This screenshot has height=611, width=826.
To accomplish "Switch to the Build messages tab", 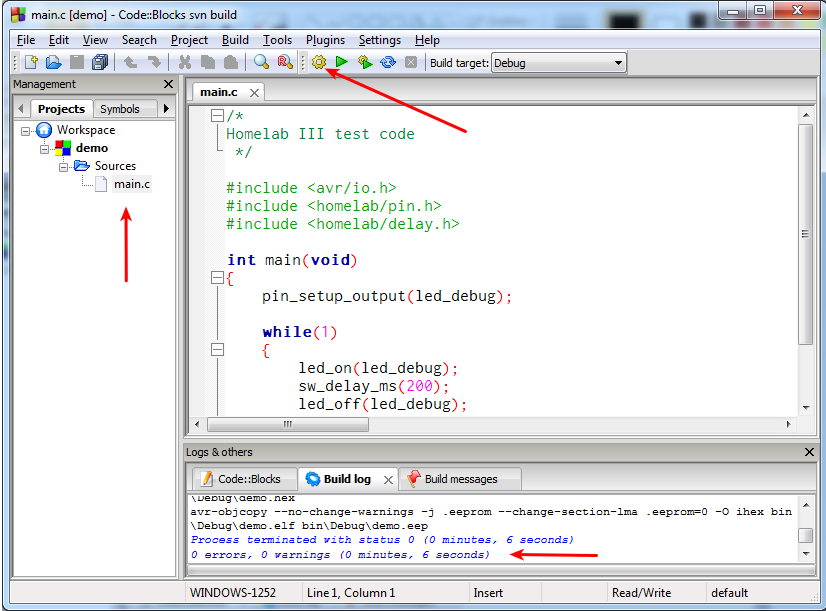I will click(460, 478).
